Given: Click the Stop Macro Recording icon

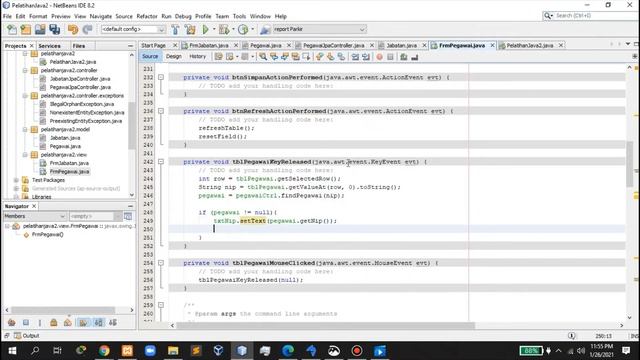Looking at the screenshot, I should pyautogui.click(x=390, y=57).
